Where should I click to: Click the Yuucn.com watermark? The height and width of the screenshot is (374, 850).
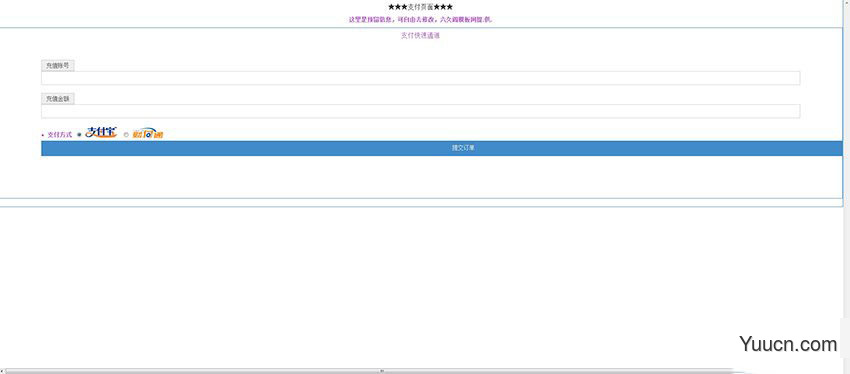tap(788, 344)
